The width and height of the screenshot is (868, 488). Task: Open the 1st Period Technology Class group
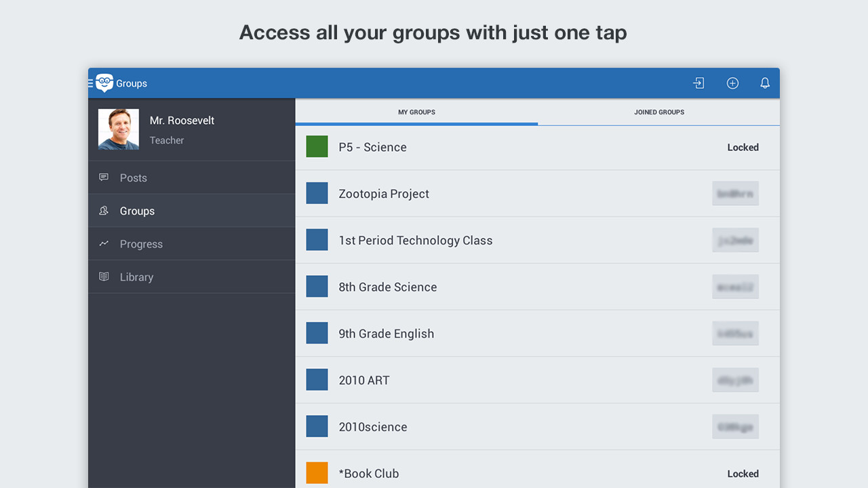(x=416, y=240)
